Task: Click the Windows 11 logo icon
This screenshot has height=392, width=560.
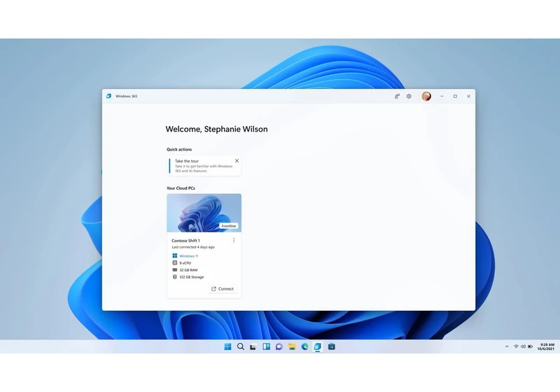Action: click(x=174, y=255)
